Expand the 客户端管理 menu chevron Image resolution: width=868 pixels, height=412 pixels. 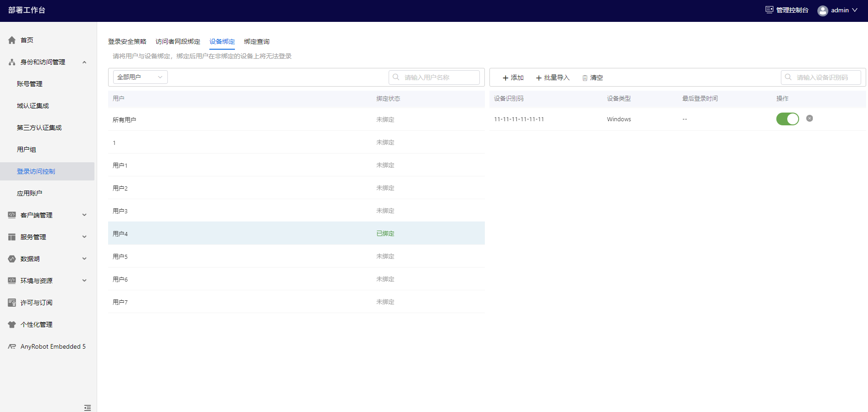tap(84, 215)
